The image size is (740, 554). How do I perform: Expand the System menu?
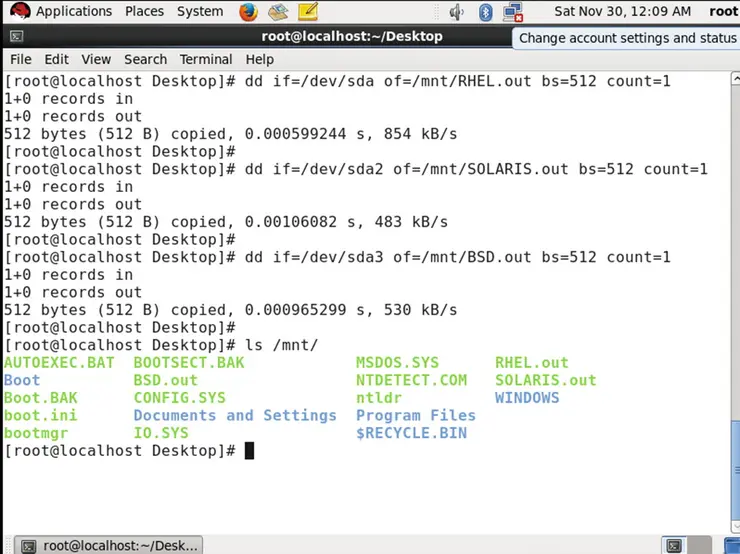(x=199, y=12)
